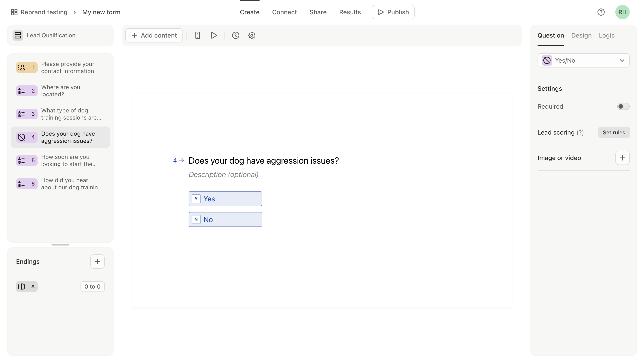This screenshot has height=363, width=644.
Task: Click the Endings section plus icon
Action: point(97,261)
